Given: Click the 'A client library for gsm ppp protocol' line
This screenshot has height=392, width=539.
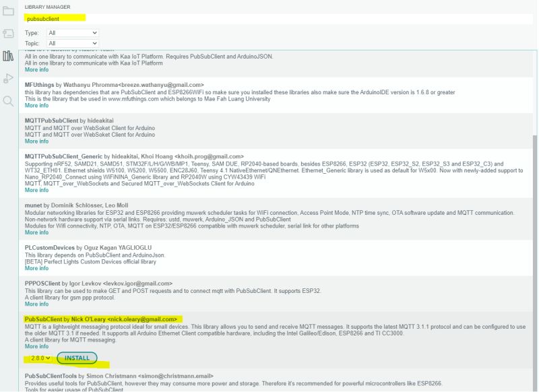Looking at the screenshot, I should [x=70, y=298].
